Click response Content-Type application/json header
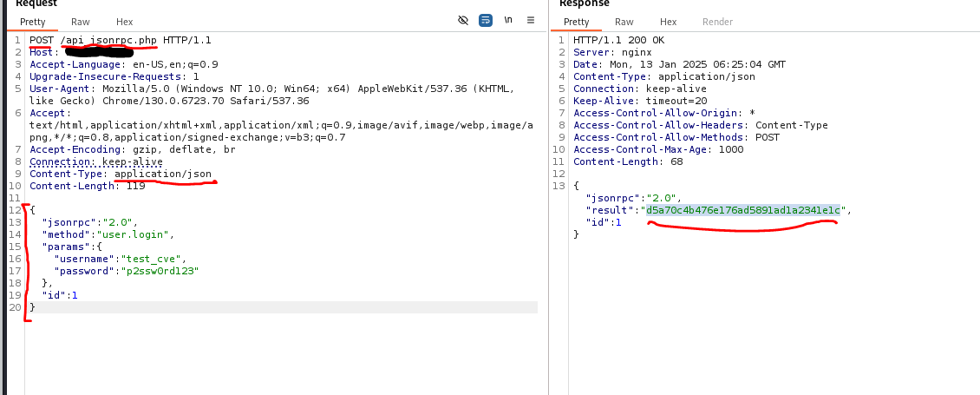The height and width of the screenshot is (395, 980). [664, 77]
